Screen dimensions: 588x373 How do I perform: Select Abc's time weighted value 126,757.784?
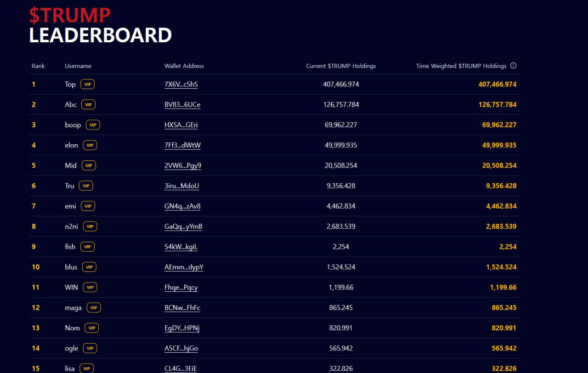pyautogui.click(x=498, y=105)
